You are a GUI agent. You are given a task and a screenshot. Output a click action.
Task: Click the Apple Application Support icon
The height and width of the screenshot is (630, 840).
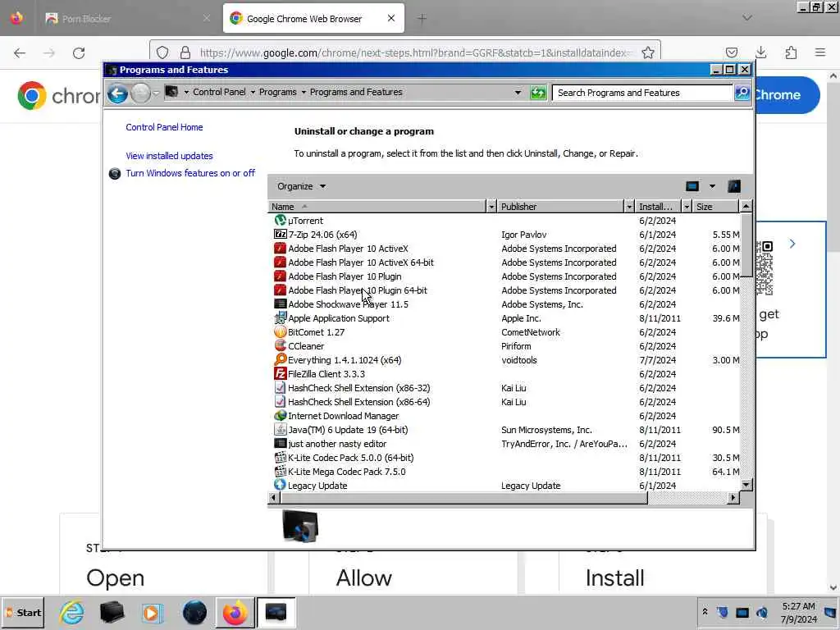tap(280, 317)
